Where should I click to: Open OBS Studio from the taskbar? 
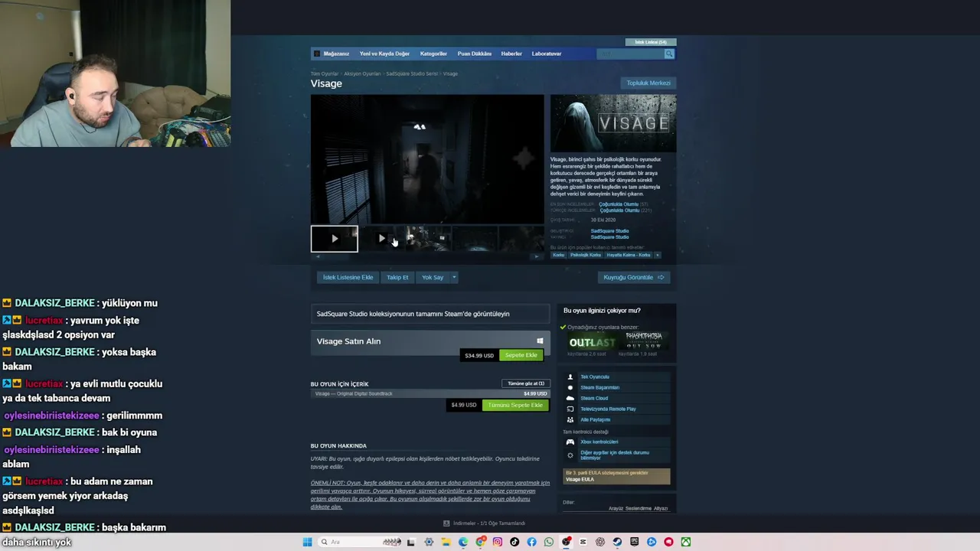click(566, 542)
